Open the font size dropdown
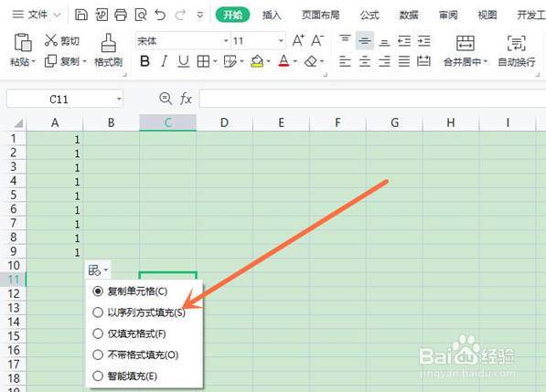This screenshot has width=546, height=392. 281,41
